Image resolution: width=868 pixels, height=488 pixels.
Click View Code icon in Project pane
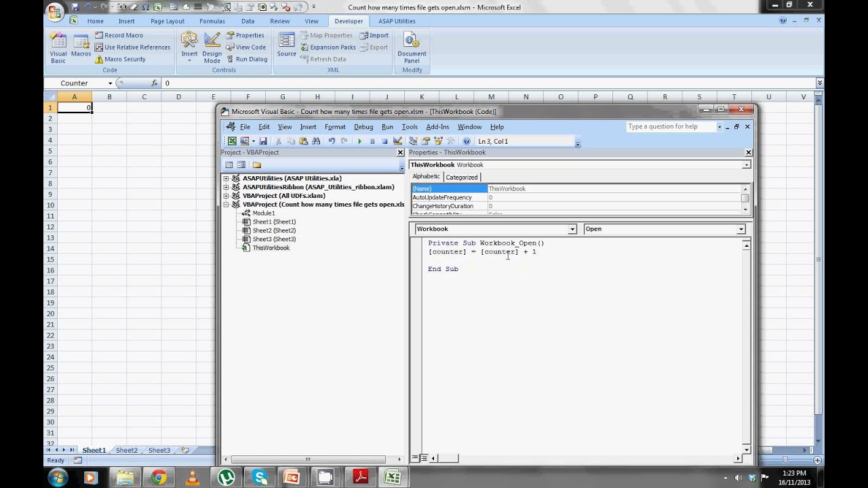(229, 165)
